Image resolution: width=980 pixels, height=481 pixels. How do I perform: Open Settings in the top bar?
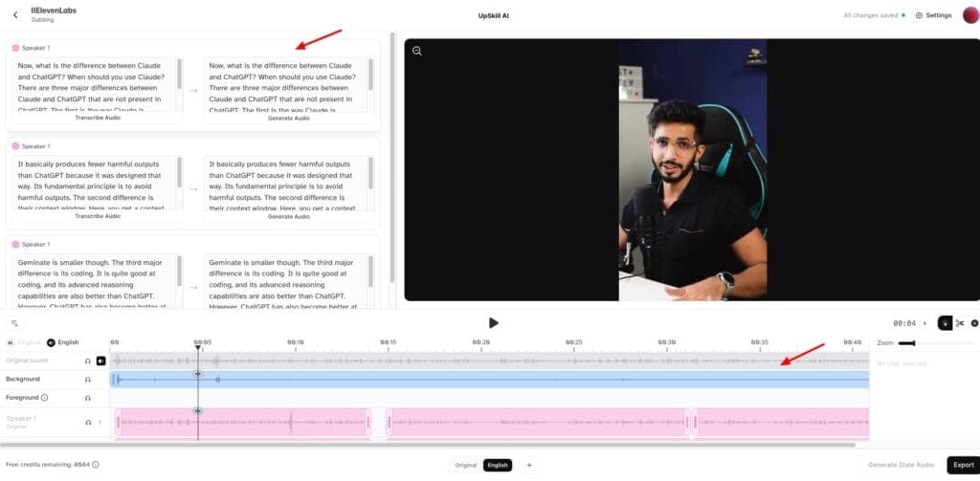[x=933, y=15]
